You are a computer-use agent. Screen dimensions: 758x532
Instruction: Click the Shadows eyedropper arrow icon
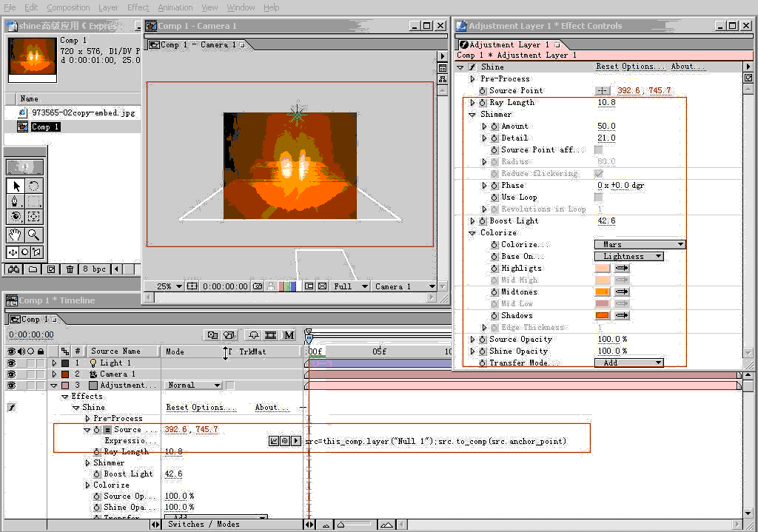622,315
